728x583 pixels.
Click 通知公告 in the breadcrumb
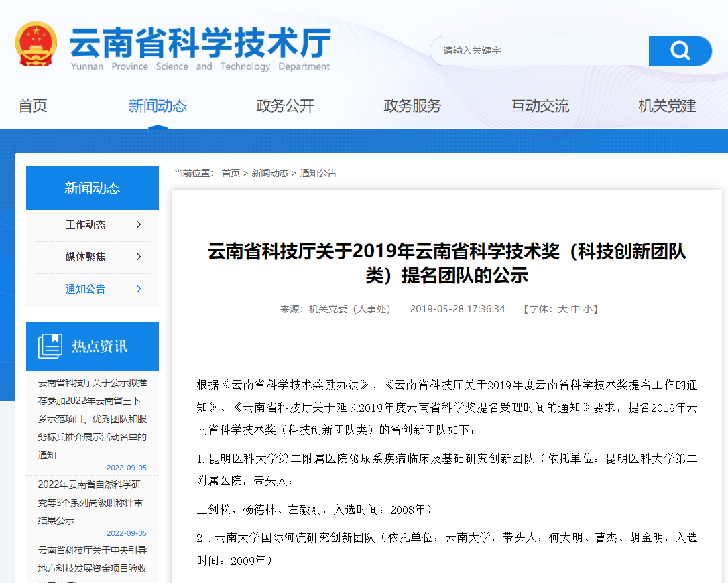click(x=318, y=173)
